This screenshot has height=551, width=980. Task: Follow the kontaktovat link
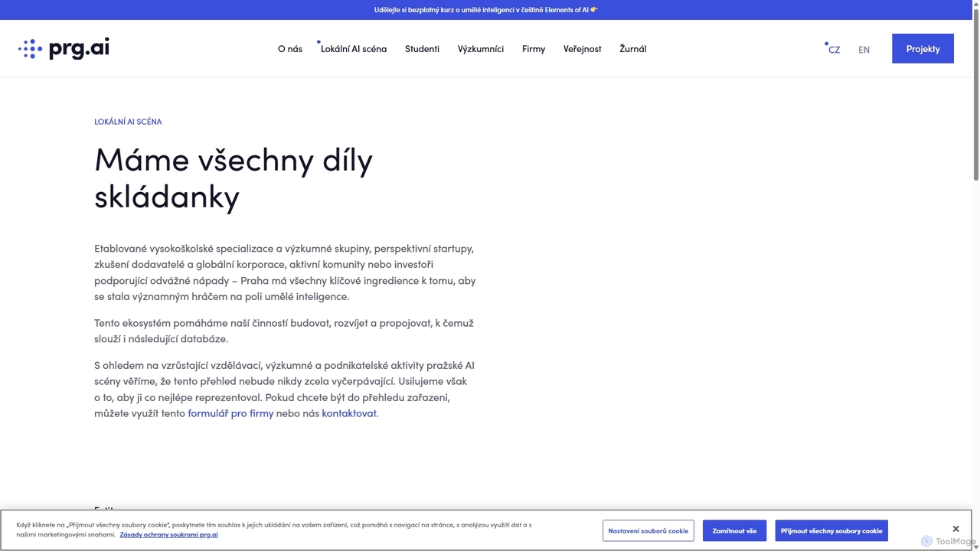tap(349, 413)
